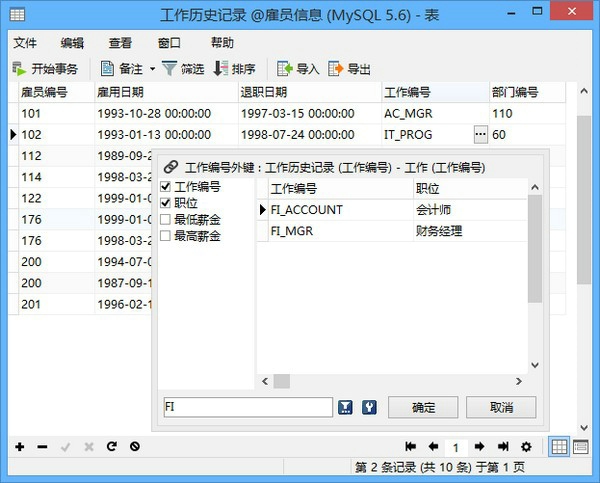Add a new record with plus icon
The height and width of the screenshot is (483, 600).
[20, 447]
